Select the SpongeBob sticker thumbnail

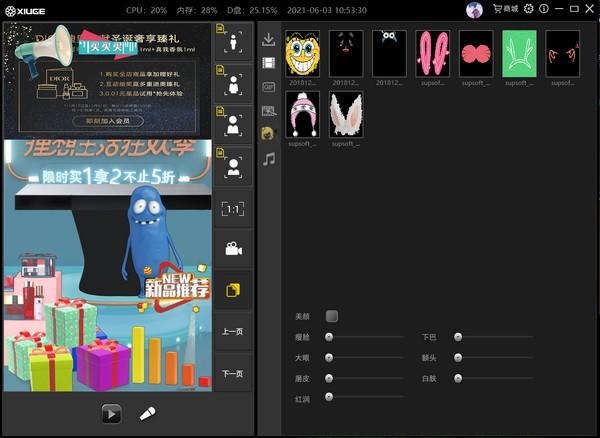click(x=302, y=53)
